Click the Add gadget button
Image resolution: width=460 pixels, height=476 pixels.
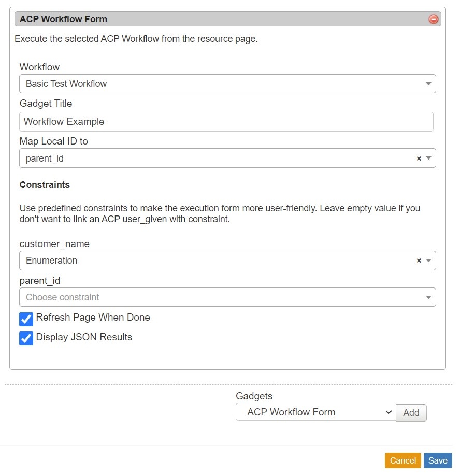tap(411, 413)
